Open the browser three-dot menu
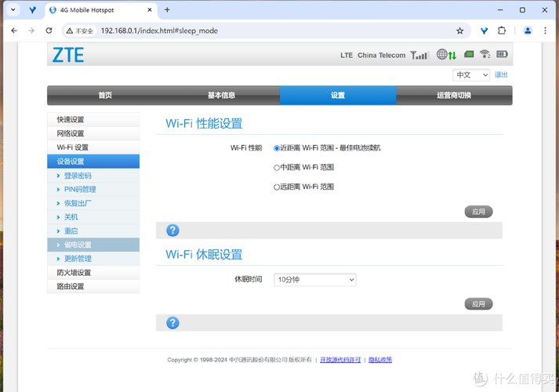Viewport: 559px width, 392px height. 545,31
